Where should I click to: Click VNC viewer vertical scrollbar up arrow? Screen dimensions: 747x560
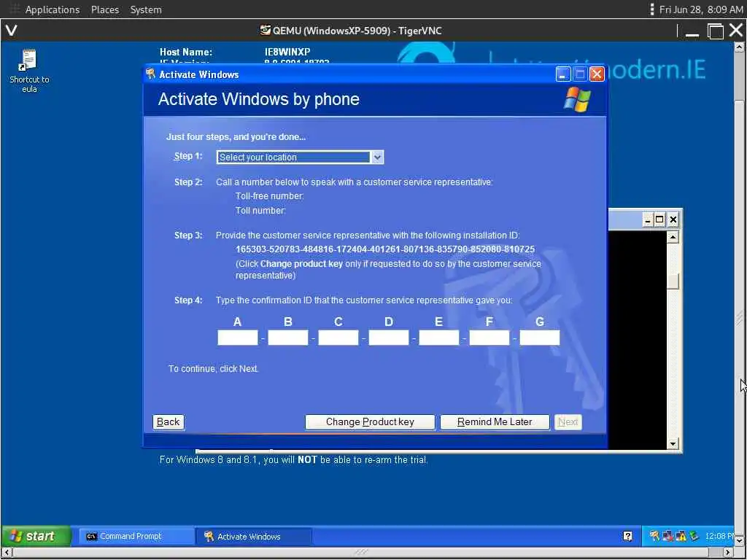(x=739, y=47)
